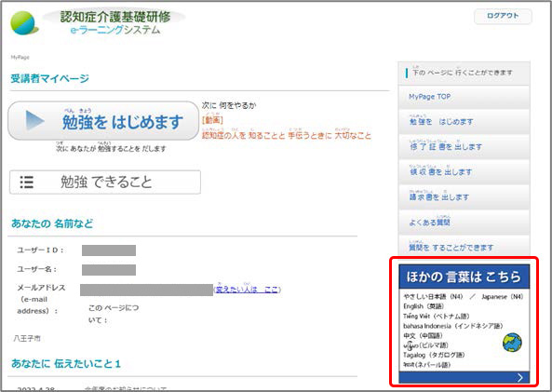Click the 下の ページに 行くことができます header

[463, 73]
